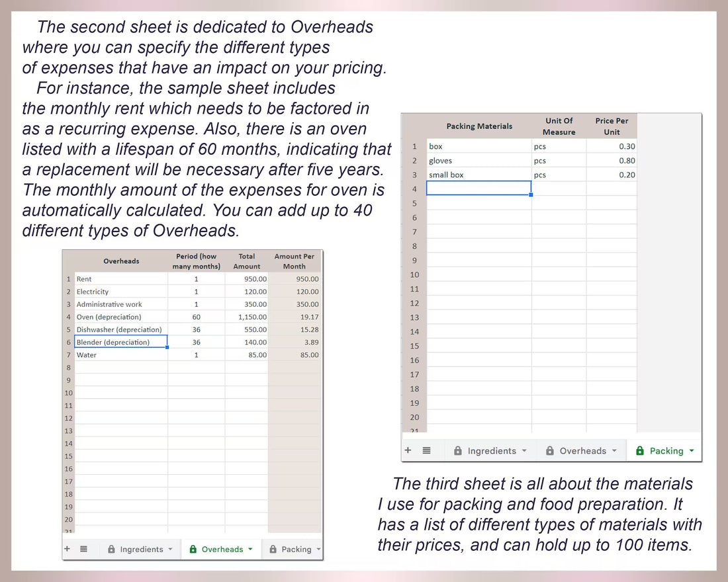Click the Price Per Unit column header
The width and height of the screenshot is (728, 582).
click(x=611, y=126)
